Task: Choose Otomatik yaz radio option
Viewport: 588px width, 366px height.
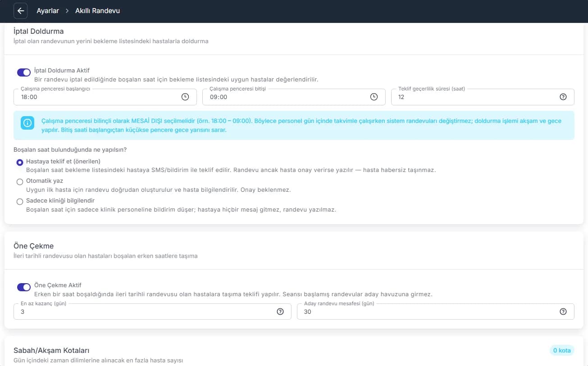Action: pyautogui.click(x=20, y=182)
